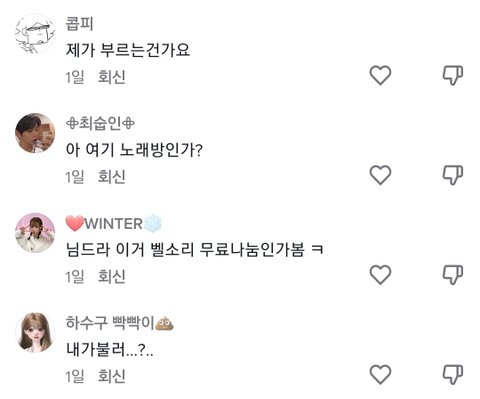Visit the ❤WINTER❄ username link
This screenshot has height=399, width=480.
(114, 223)
